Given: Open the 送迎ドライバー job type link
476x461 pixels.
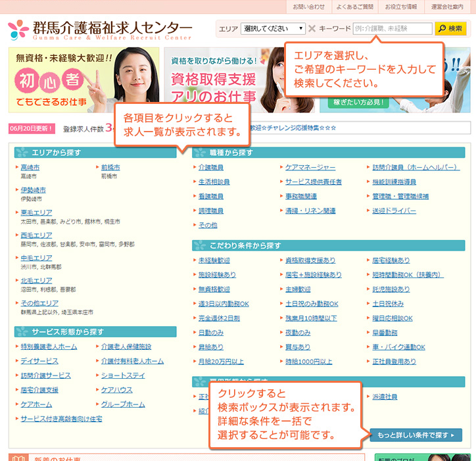Looking at the screenshot, I should tap(394, 211).
